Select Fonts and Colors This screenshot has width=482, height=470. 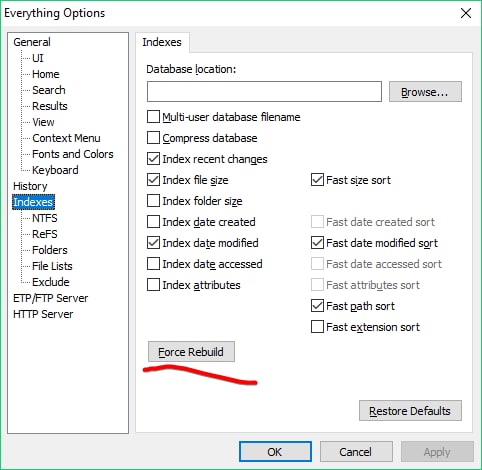pos(73,154)
